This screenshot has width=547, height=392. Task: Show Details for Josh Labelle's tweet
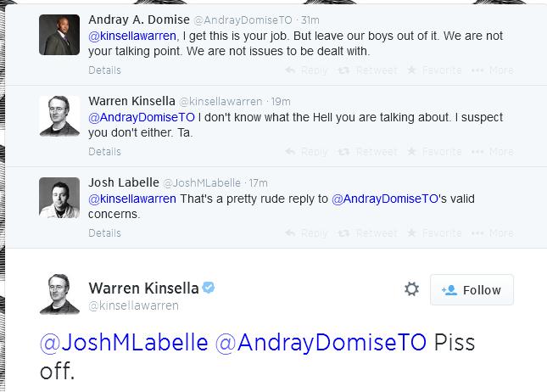pyautogui.click(x=105, y=232)
